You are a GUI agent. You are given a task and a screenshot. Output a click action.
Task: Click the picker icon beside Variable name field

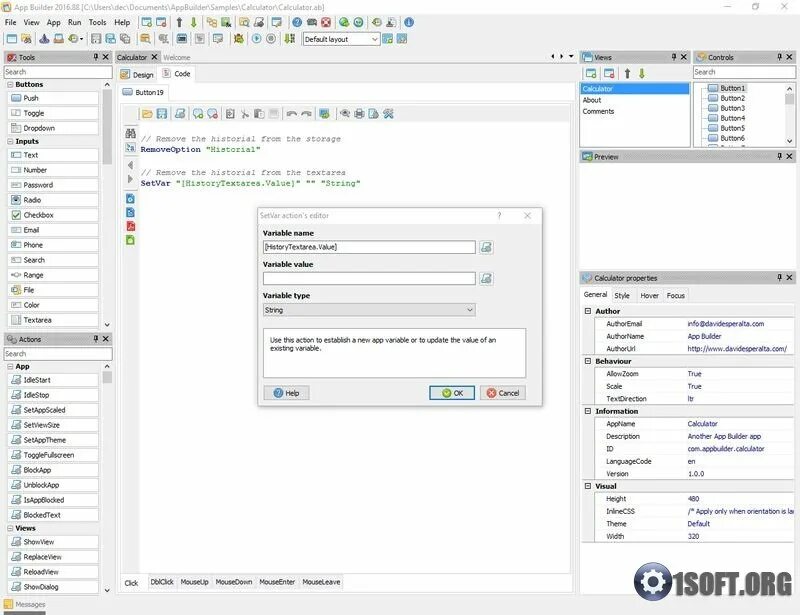pyautogui.click(x=486, y=248)
